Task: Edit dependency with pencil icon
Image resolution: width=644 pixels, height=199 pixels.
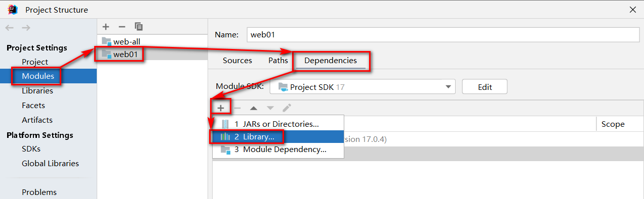Action: pyautogui.click(x=287, y=108)
